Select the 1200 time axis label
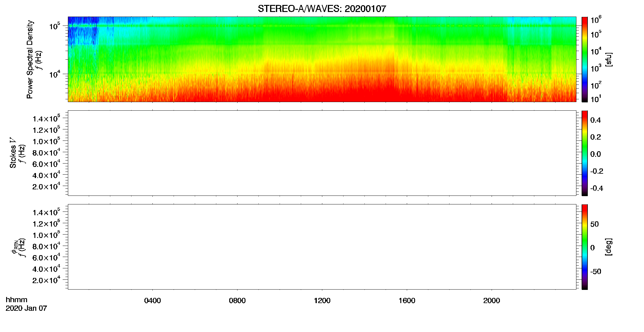This screenshot has height=332, width=644. point(322,301)
